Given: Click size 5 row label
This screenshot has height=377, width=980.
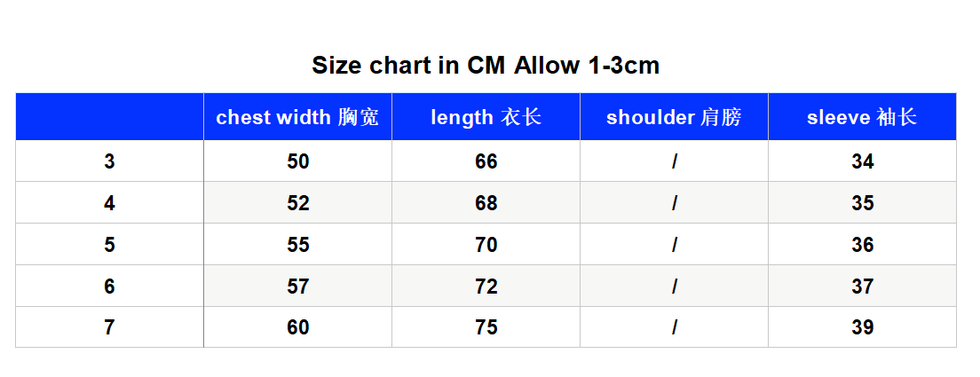Looking at the screenshot, I should coord(109,245).
